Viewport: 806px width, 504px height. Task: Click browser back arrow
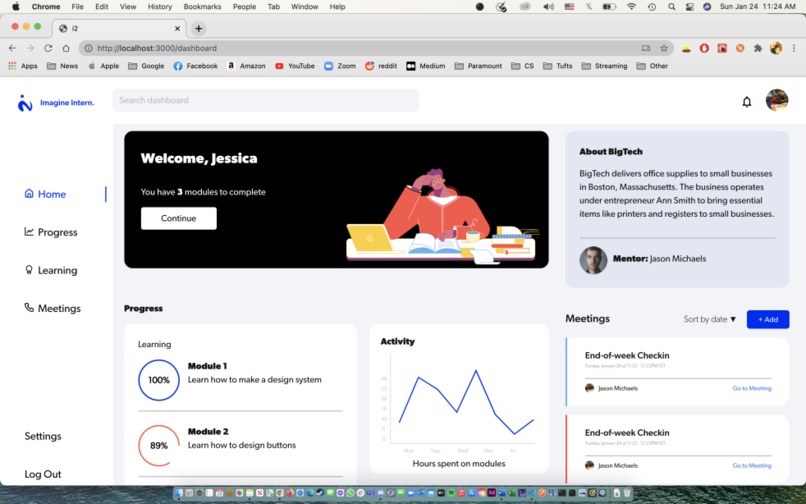click(12, 48)
